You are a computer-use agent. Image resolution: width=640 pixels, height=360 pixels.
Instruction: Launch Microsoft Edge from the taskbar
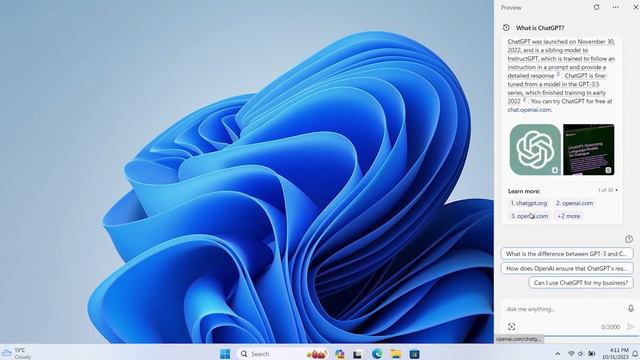point(377,353)
